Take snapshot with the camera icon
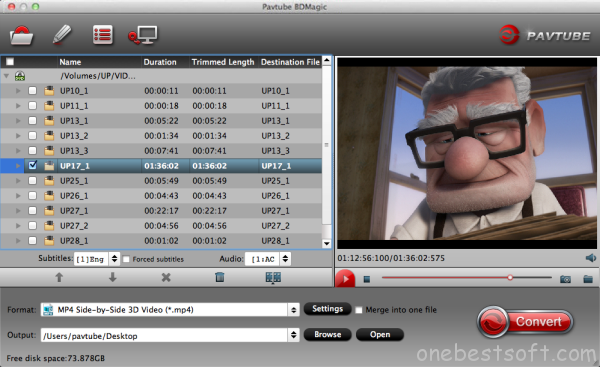The height and width of the screenshot is (367, 600). pos(565,279)
